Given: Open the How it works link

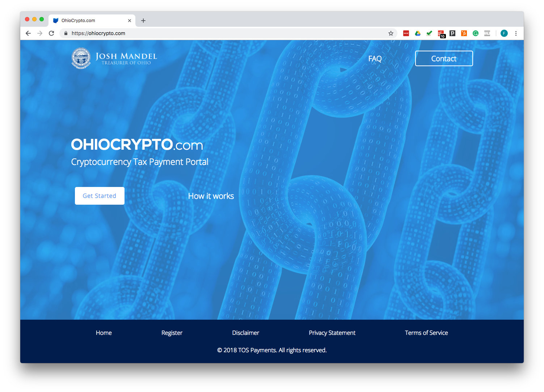Looking at the screenshot, I should pyautogui.click(x=211, y=196).
